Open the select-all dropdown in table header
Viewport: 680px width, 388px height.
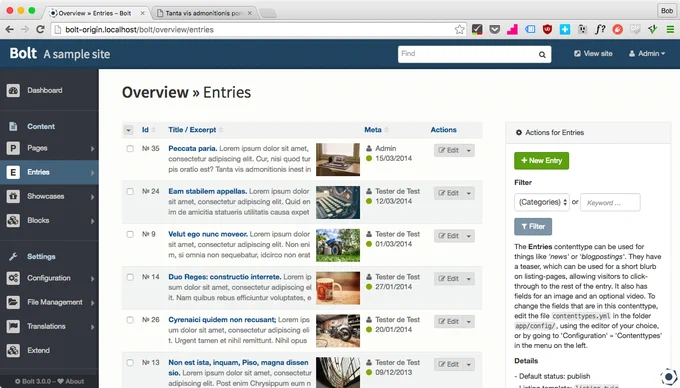coord(128,130)
